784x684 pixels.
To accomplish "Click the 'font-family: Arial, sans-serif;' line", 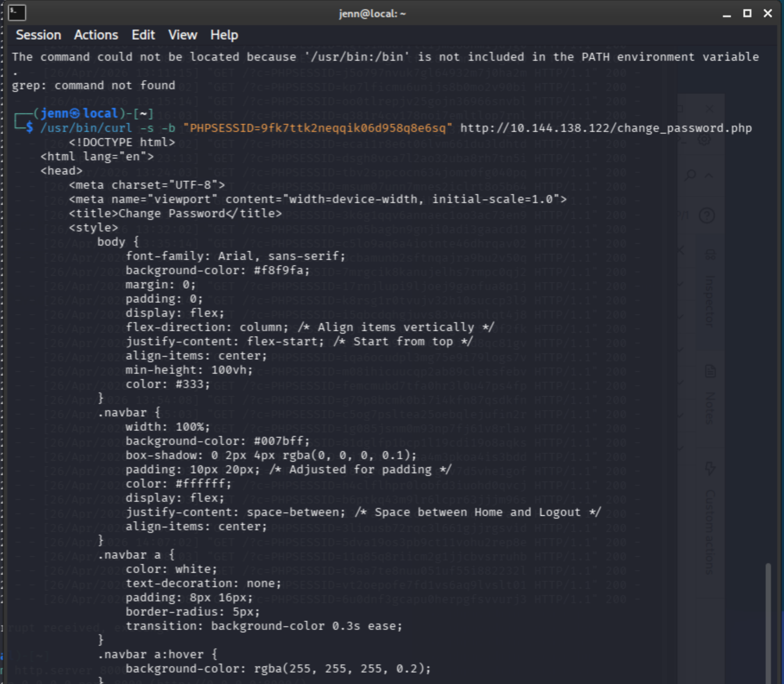I will tap(235, 256).
